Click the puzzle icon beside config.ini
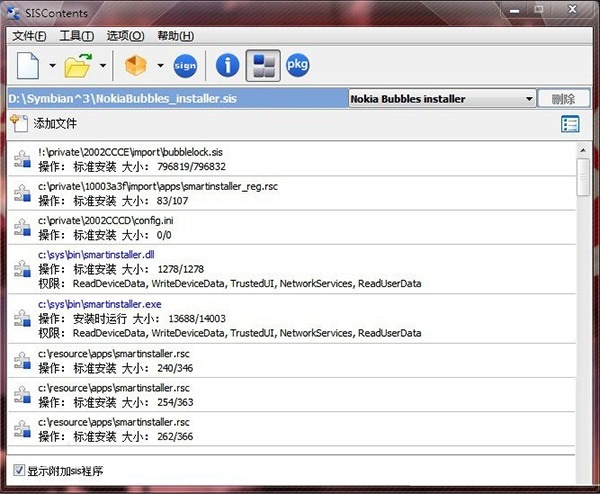Screen dimensions: 600x494 pos(22,227)
